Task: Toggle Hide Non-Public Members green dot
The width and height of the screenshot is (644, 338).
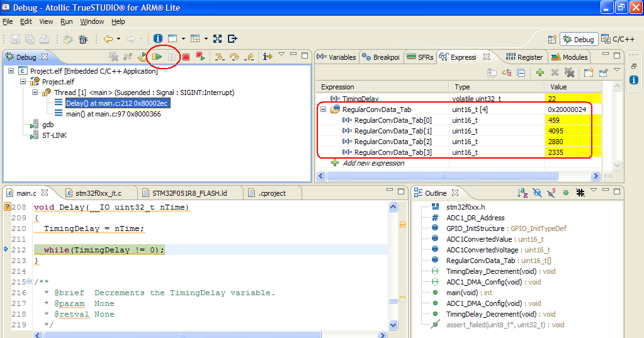Action: pos(566,193)
